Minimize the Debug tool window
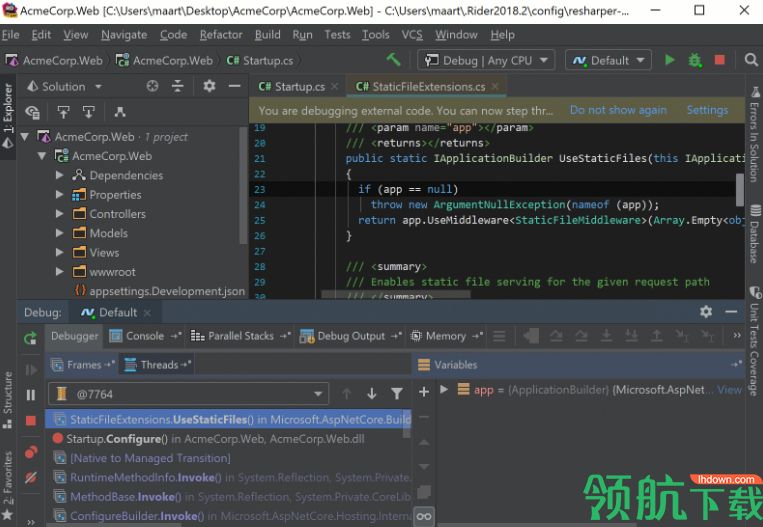The image size is (763, 527). [731, 311]
